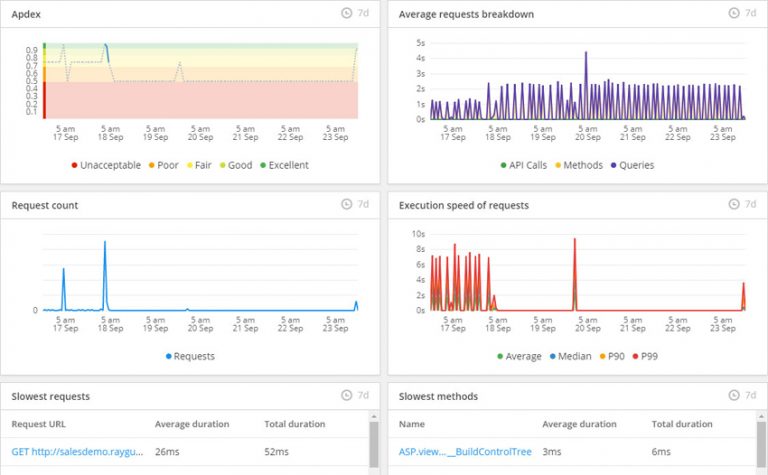Open the GET http://salesdemo.raygu... request link

pyautogui.click(x=77, y=451)
